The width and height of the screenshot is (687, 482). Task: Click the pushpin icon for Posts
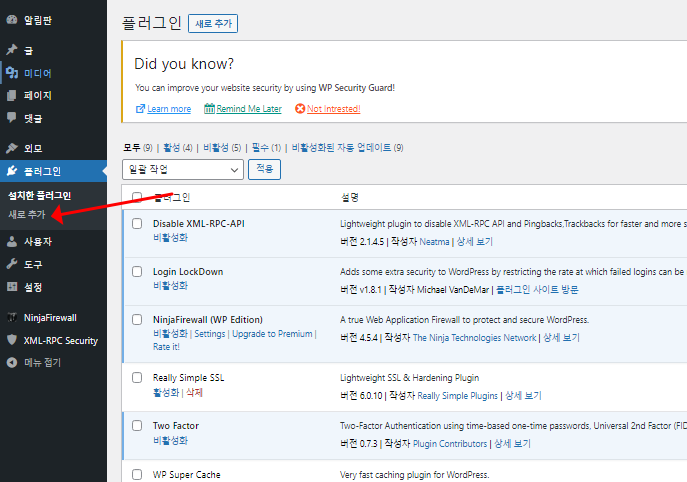[12, 50]
